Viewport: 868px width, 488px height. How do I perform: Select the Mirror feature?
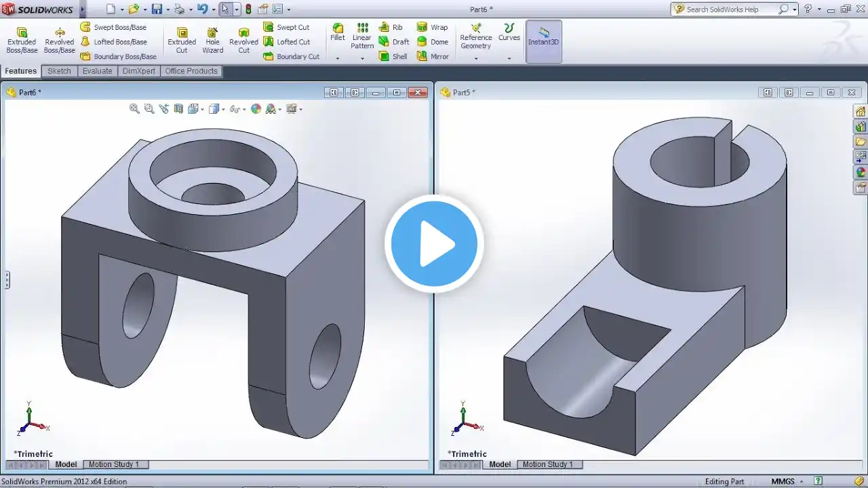click(433, 56)
